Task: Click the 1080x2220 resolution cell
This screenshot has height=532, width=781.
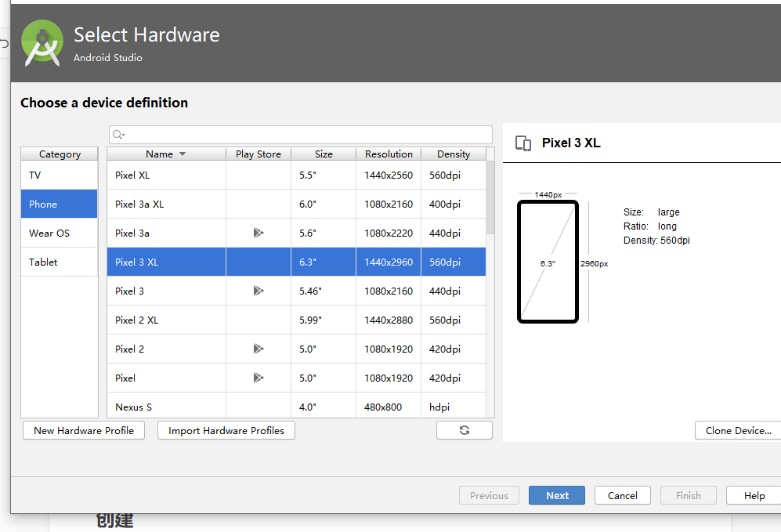Action: [x=389, y=233]
